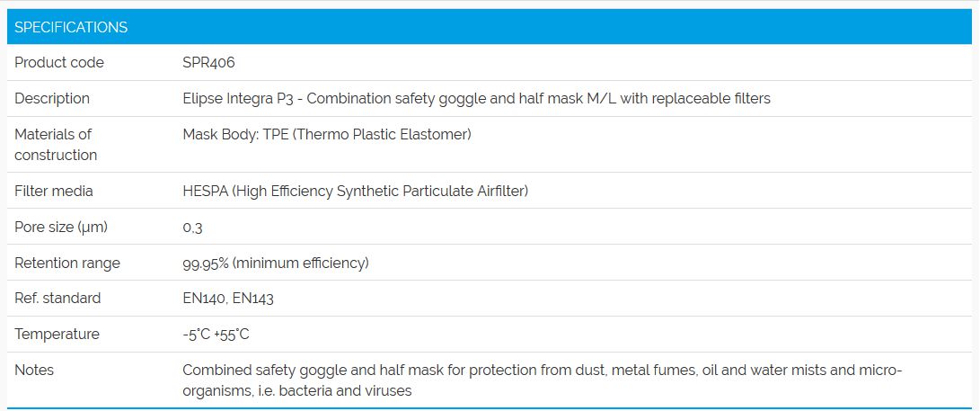Click the 99.95% minimum efficiency value
This screenshot has width=980, height=411.
point(276,264)
